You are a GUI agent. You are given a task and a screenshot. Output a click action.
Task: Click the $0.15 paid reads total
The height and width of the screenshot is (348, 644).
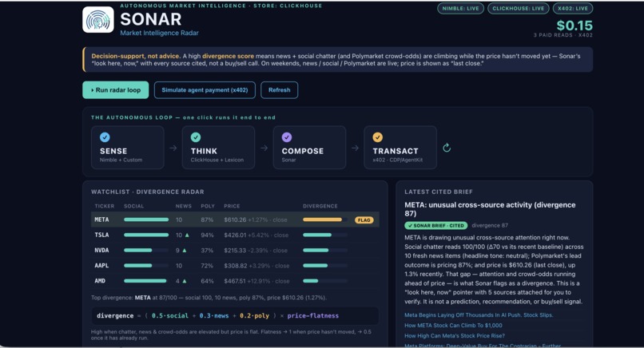click(574, 26)
